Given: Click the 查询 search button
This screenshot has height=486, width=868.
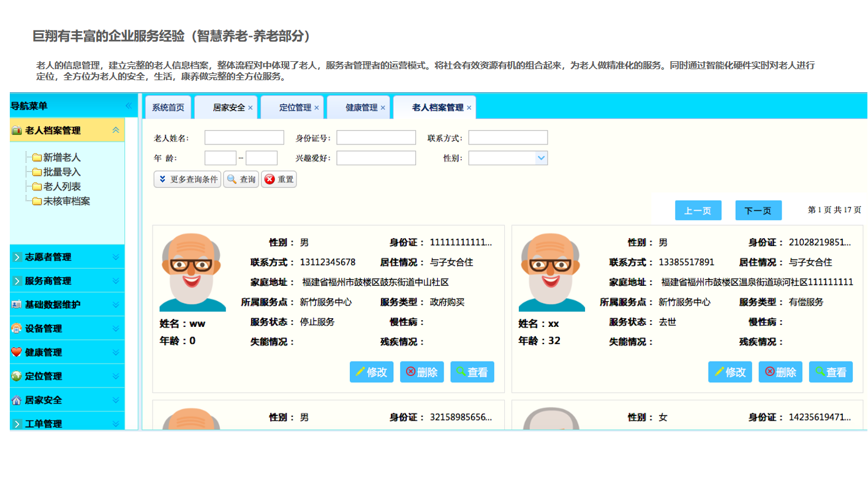Looking at the screenshot, I should (241, 179).
